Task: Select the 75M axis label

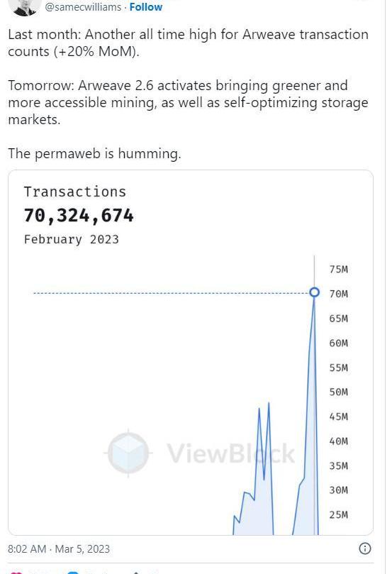Action: pyautogui.click(x=338, y=270)
